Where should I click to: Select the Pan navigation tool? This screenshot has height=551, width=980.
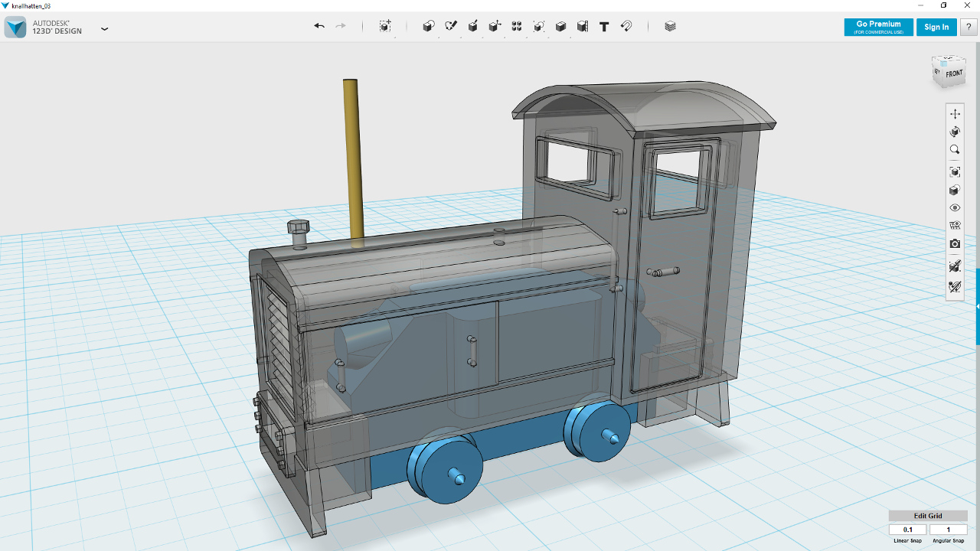click(955, 114)
